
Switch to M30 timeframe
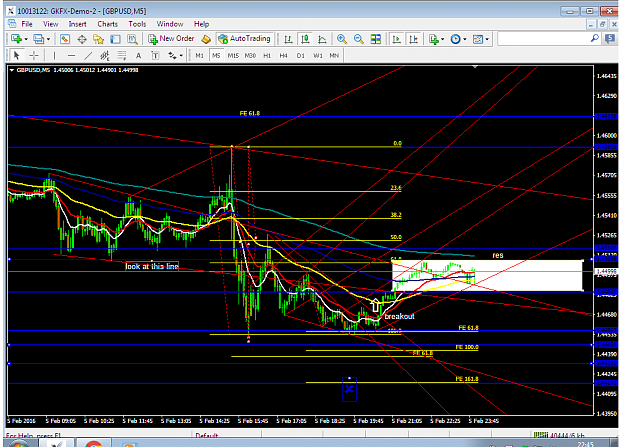pos(250,55)
